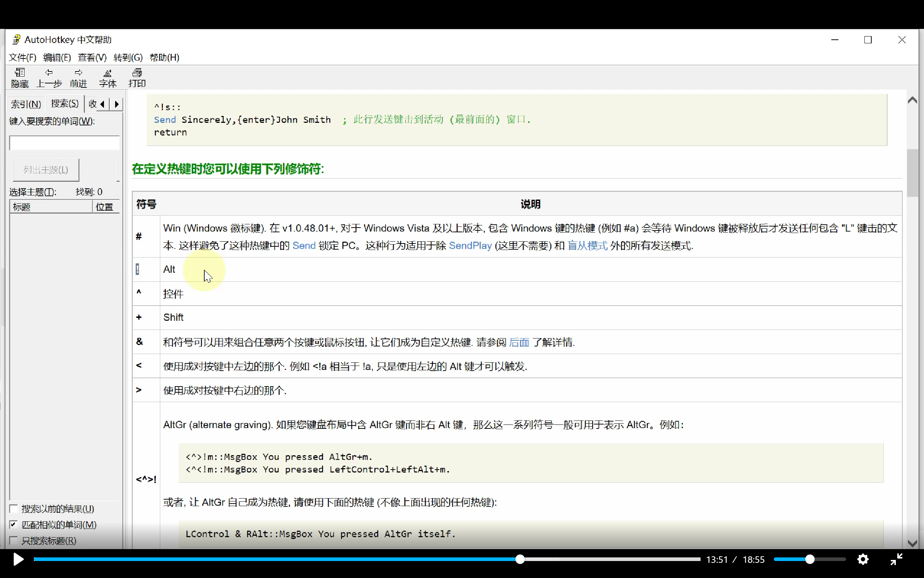The image size is (924, 578).
Task: Play the video with the play button
Action: click(18, 559)
